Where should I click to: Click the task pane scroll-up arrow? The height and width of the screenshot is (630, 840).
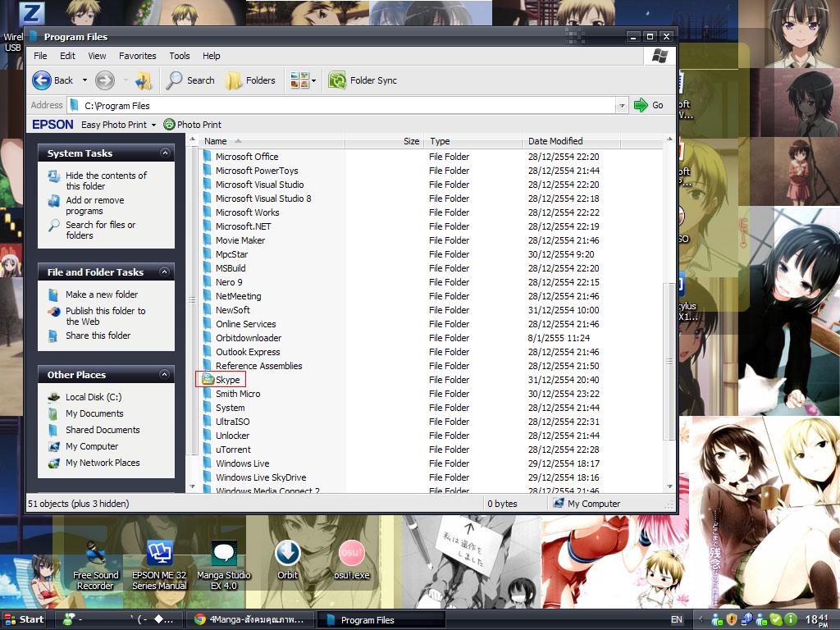(x=192, y=139)
